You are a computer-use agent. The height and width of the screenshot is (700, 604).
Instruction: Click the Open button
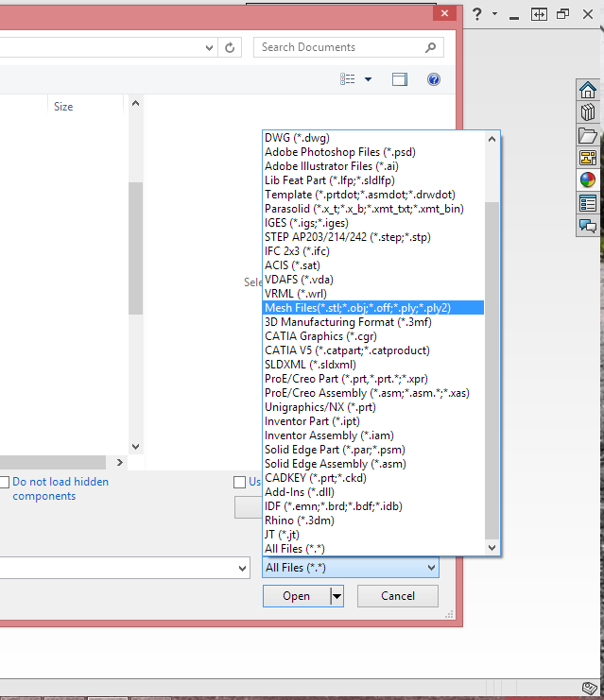(x=296, y=596)
